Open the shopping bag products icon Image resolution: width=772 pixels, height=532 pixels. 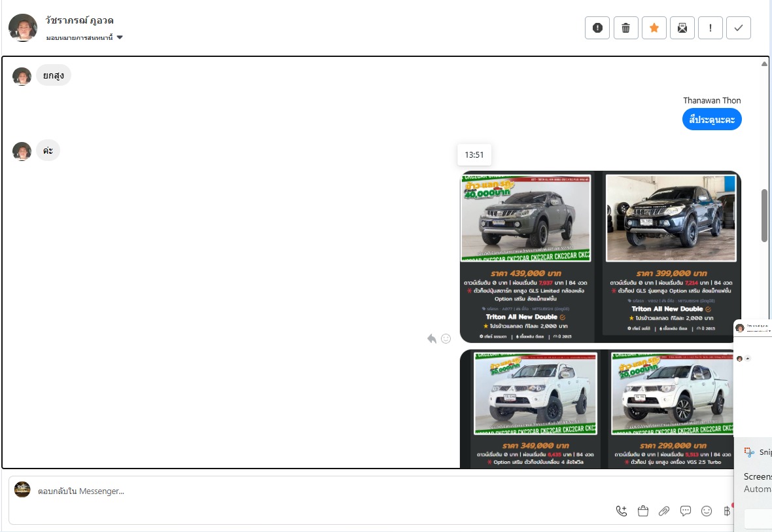pos(642,511)
